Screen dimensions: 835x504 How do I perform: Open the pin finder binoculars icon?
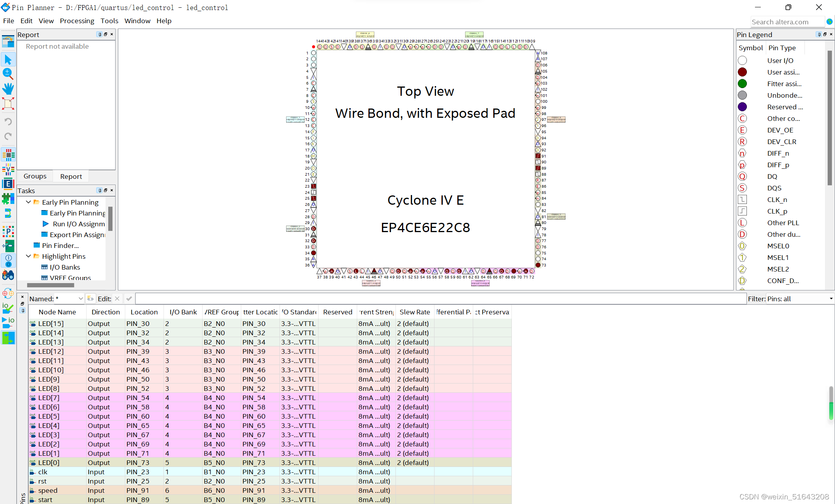click(8, 275)
